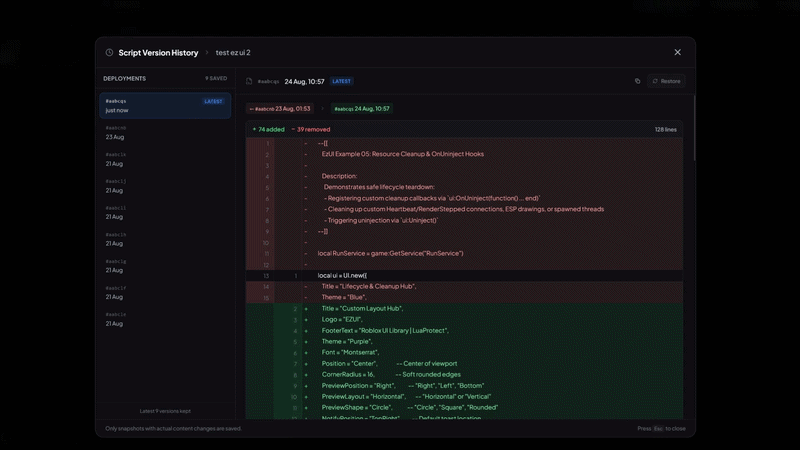Click the footer note about snapshots saved
800x450 pixels.
tap(173, 429)
